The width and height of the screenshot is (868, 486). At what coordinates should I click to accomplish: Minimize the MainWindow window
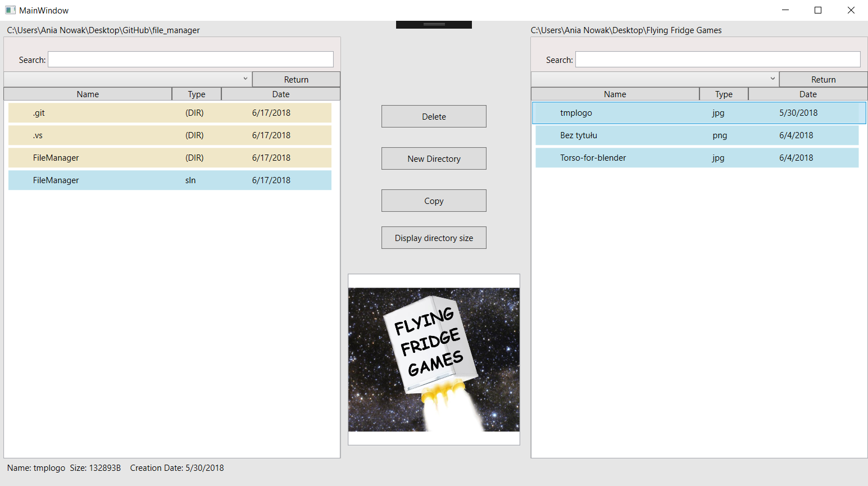click(x=785, y=10)
